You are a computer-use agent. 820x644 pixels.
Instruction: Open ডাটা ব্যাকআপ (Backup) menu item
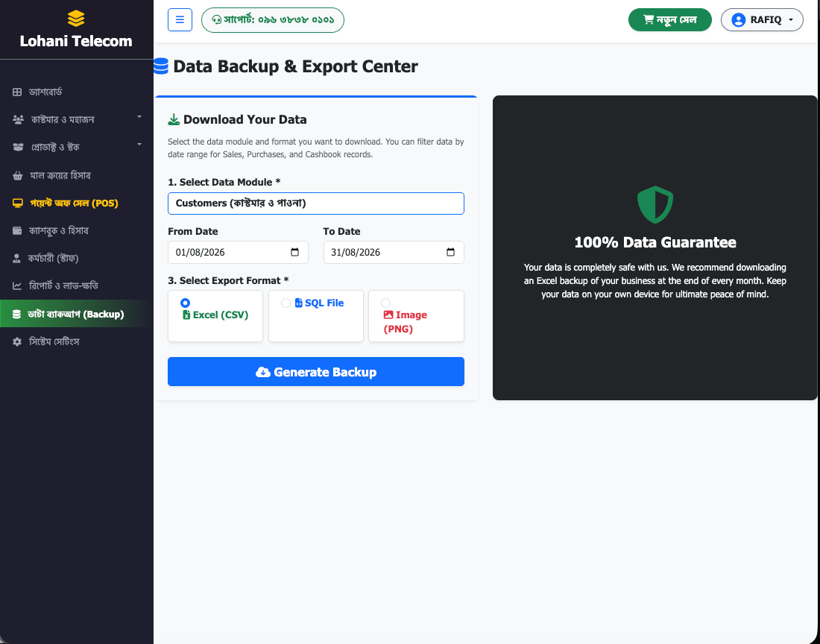(x=77, y=314)
